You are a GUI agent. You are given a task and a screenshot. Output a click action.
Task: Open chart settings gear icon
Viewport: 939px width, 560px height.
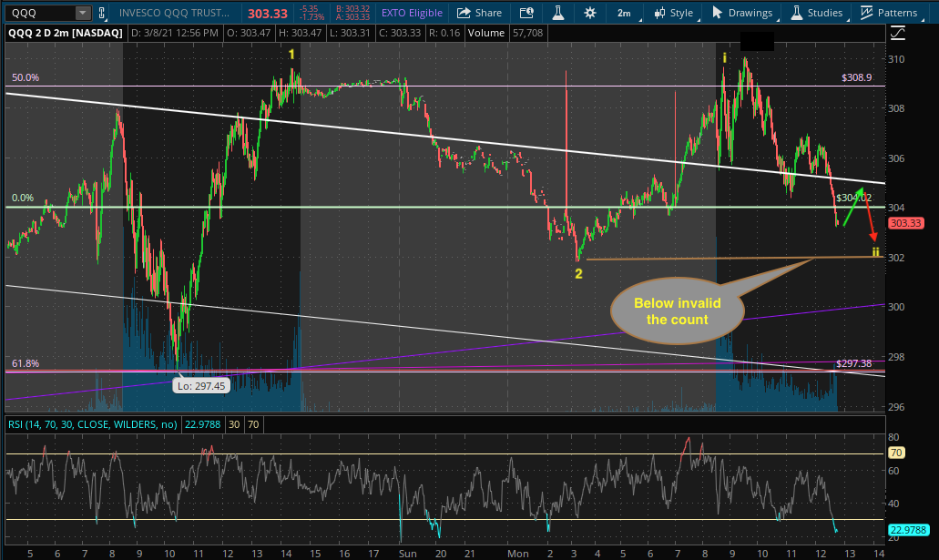[x=590, y=13]
